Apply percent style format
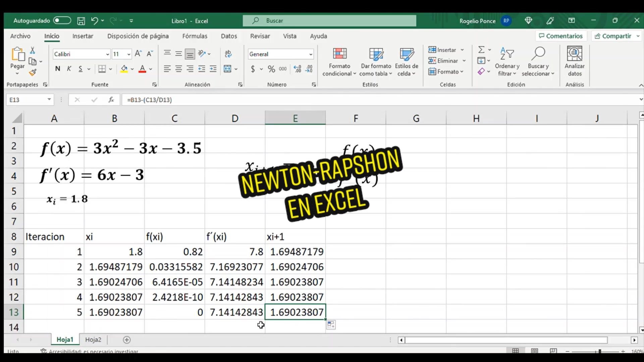This screenshot has width=644, height=362. tap(271, 69)
